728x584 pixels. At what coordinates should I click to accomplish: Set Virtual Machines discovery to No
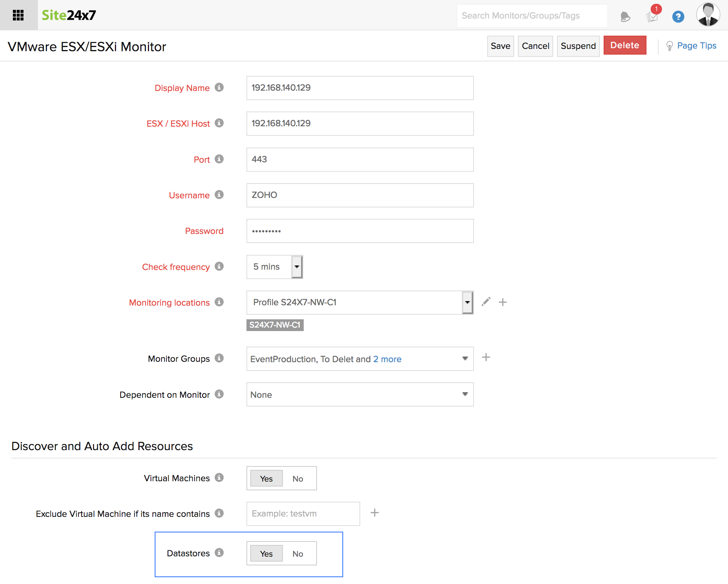coord(298,479)
